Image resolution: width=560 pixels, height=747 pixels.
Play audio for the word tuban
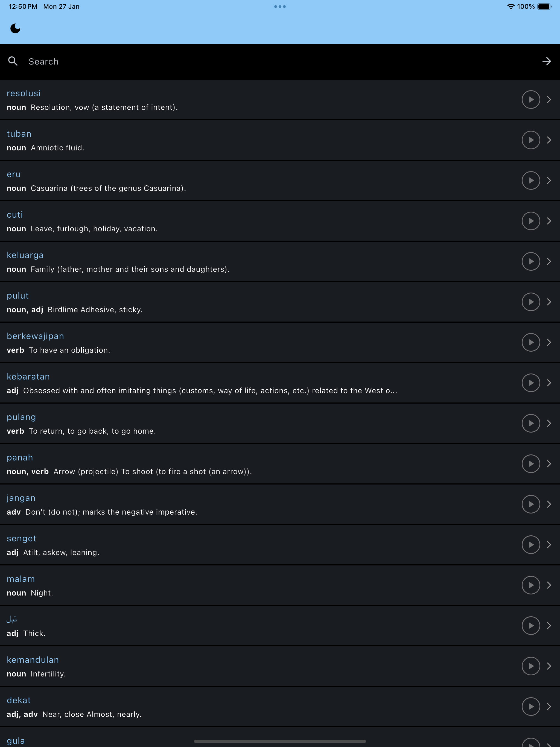531,140
